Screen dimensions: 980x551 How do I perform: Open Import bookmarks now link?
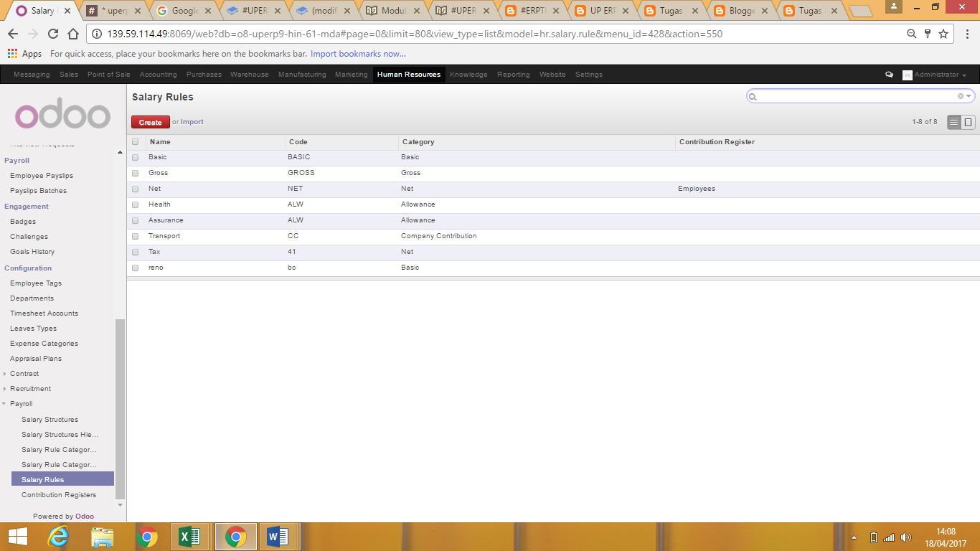[x=358, y=54]
